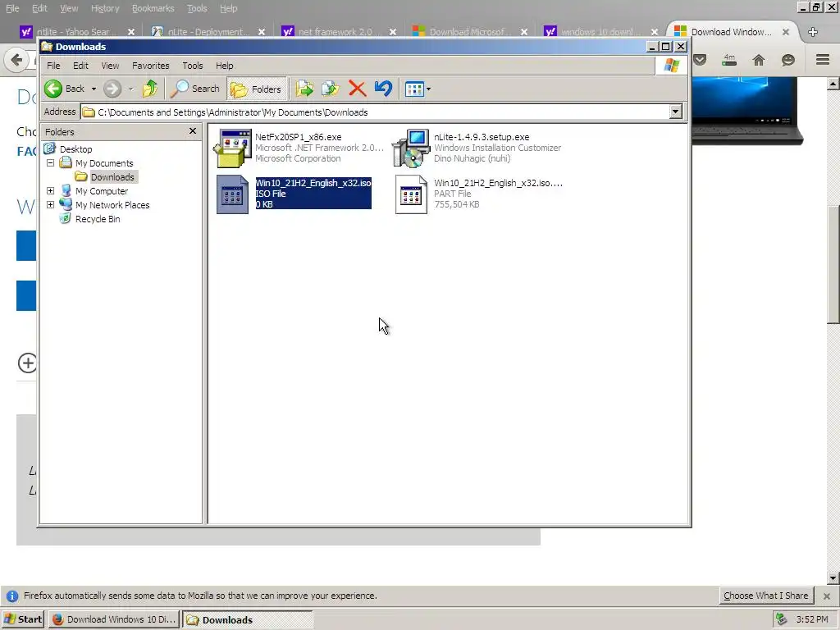Open the Views dropdown button

[418, 89]
